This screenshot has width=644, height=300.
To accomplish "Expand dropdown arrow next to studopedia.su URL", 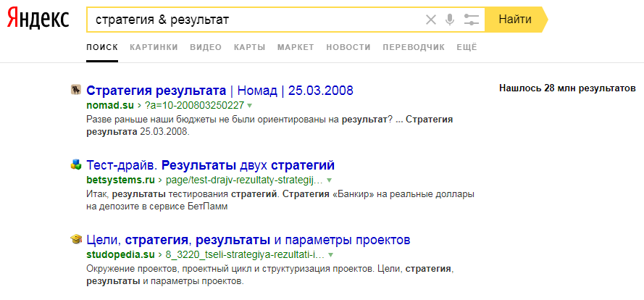I will pyautogui.click(x=330, y=255).
